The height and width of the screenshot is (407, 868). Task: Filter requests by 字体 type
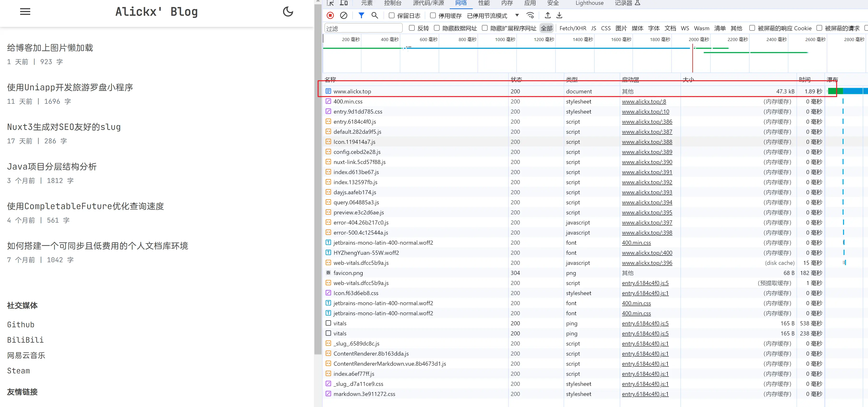pyautogui.click(x=654, y=28)
